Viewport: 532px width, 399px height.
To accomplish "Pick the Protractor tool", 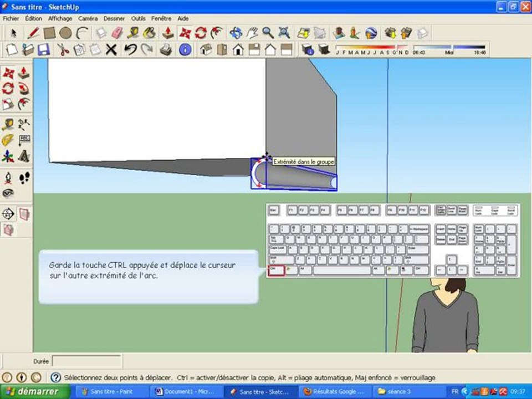I will [x=8, y=140].
